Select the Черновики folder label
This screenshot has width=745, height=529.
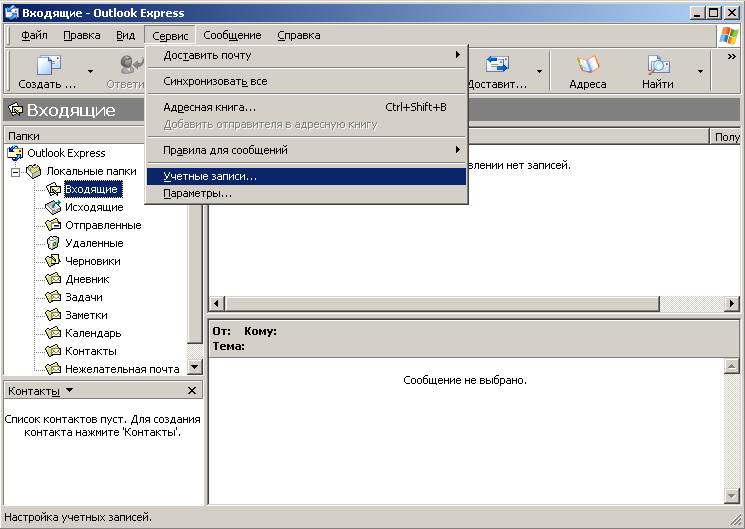(x=93, y=261)
